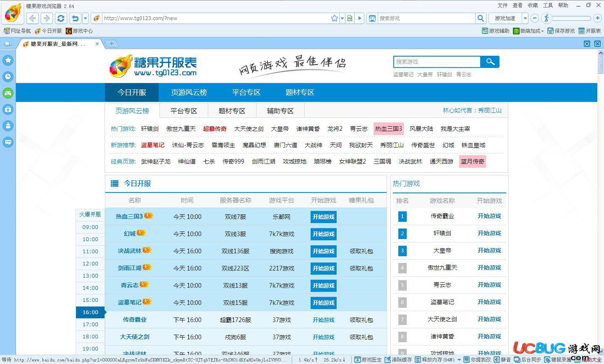Reload the page with the refresh icon
The image size is (604, 364).
[61, 18]
